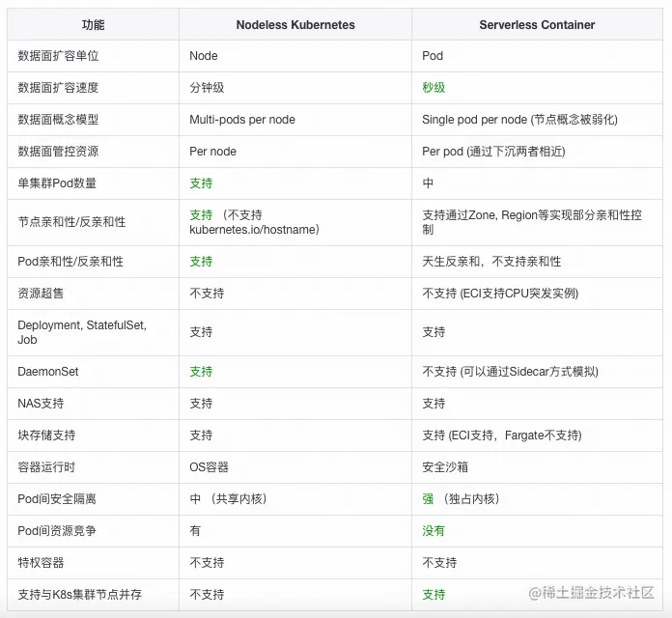Click green 支持 in Pod亲和性/反亲和性 row

(x=201, y=262)
